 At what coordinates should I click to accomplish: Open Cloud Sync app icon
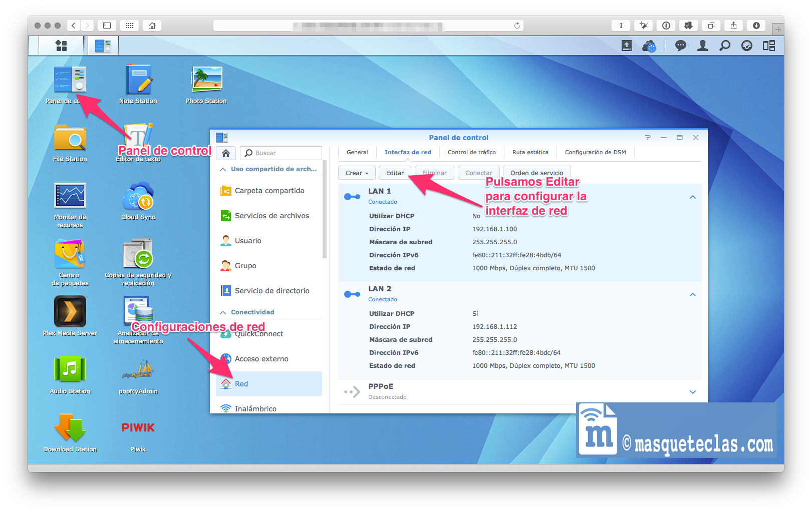point(138,197)
